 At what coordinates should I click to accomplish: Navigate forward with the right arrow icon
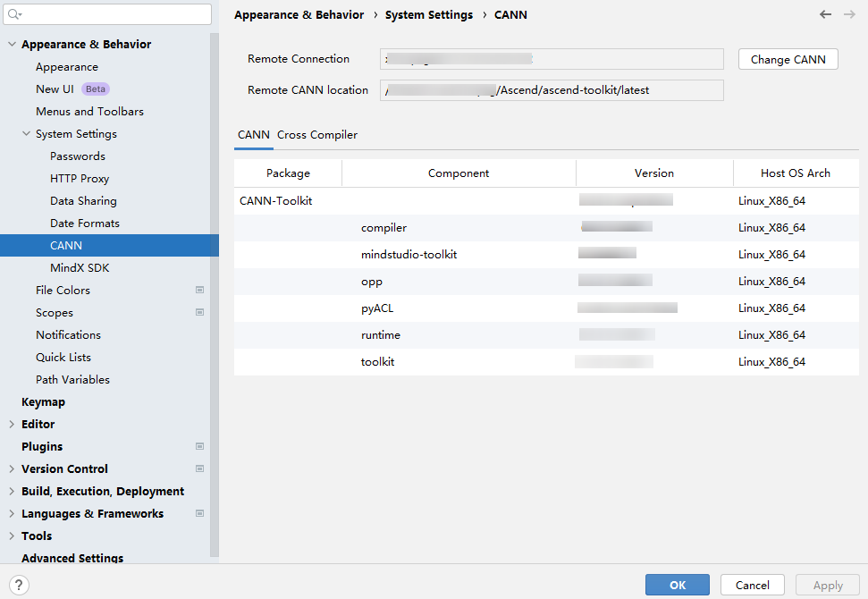click(x=850, y=14)
